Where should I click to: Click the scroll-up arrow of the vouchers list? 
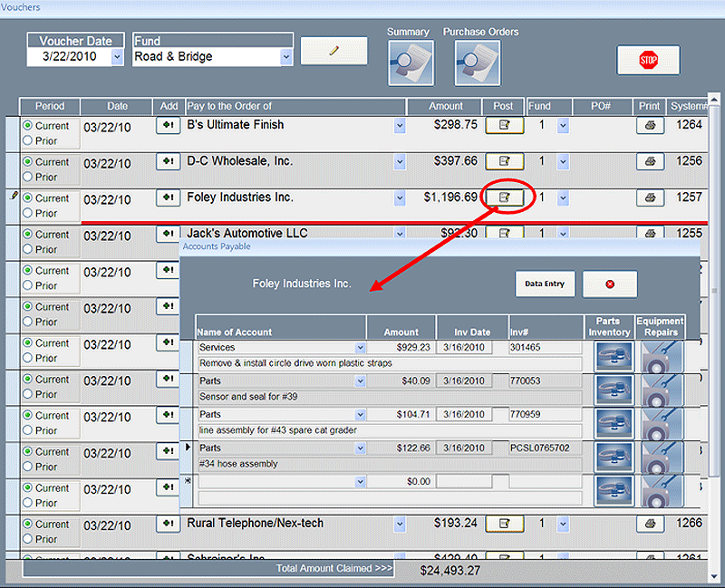coord(714,99)
